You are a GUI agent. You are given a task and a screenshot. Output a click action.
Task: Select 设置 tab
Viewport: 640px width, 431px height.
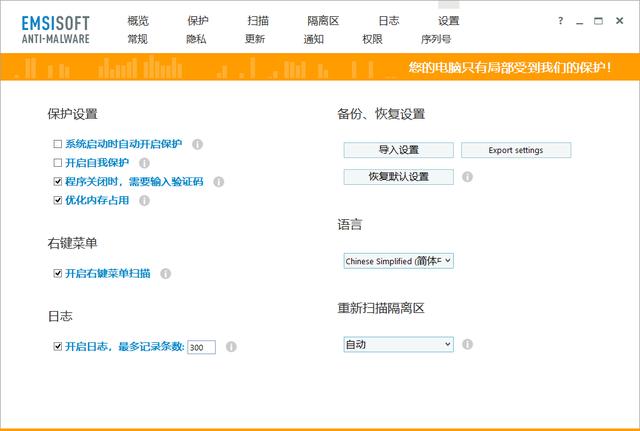(x=449, y=21)
